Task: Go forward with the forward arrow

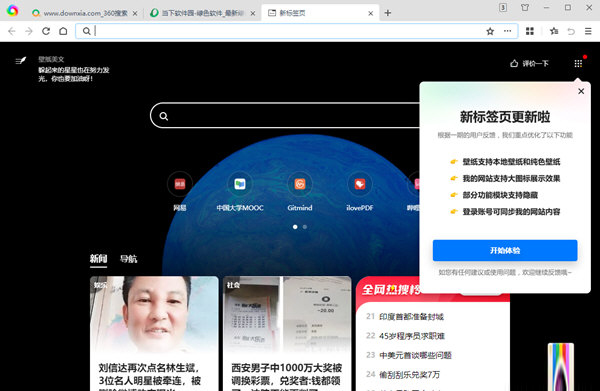Action: [x=29, y=31]
